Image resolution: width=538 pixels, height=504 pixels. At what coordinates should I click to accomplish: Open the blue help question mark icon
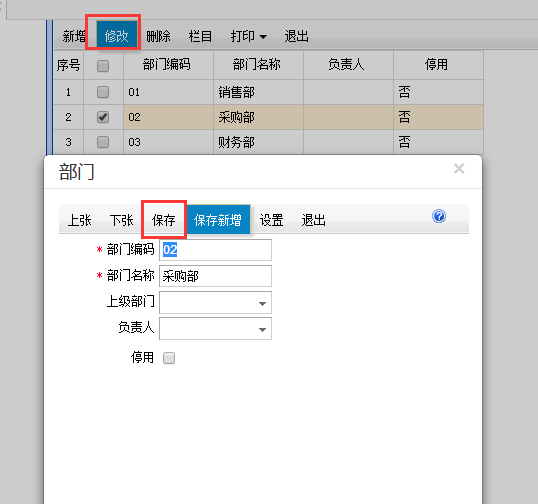pyautogui.click(x=439, y=216)
